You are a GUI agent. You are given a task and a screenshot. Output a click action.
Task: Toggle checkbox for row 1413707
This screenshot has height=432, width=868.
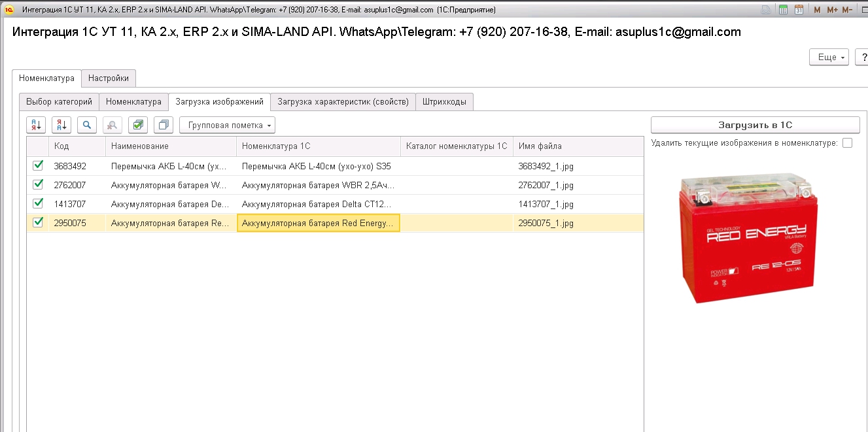click(38, 204)
